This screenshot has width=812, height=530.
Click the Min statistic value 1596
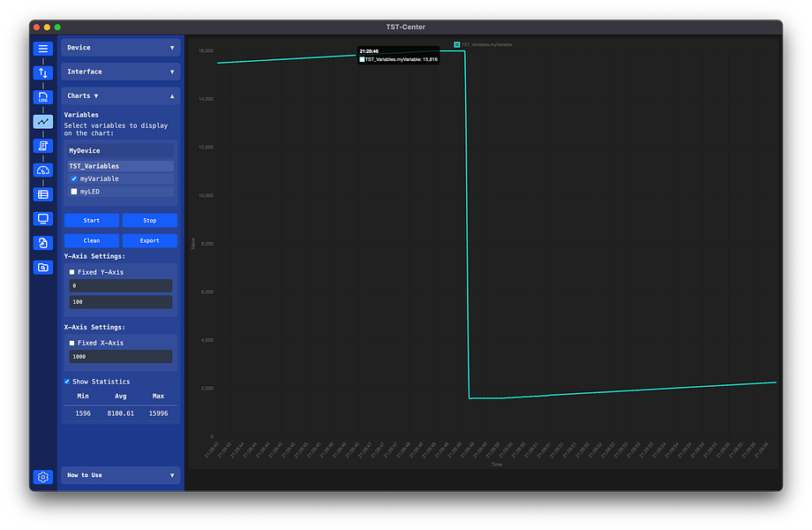[83, 413]
